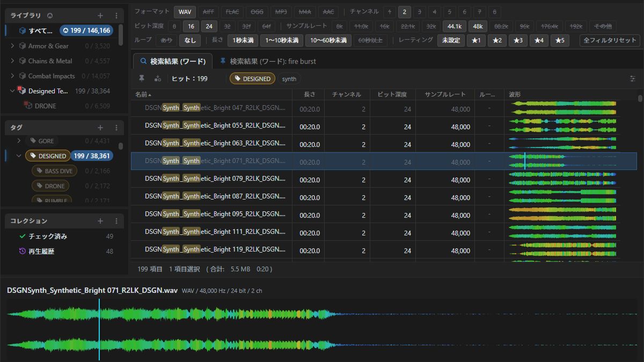Click the green checkmark icon of チェック済み
The width and height of the screenshot is (644, 362).
(22, 236)
